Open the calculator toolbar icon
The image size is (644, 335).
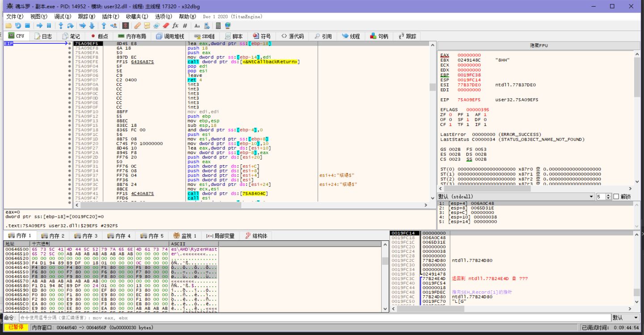pyautogui.click(x=217, y=26)
